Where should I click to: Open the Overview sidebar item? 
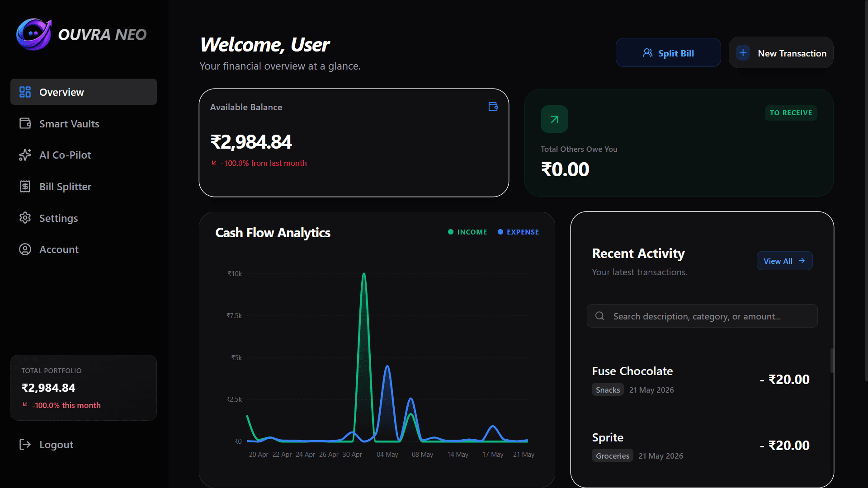click(84, 92)
